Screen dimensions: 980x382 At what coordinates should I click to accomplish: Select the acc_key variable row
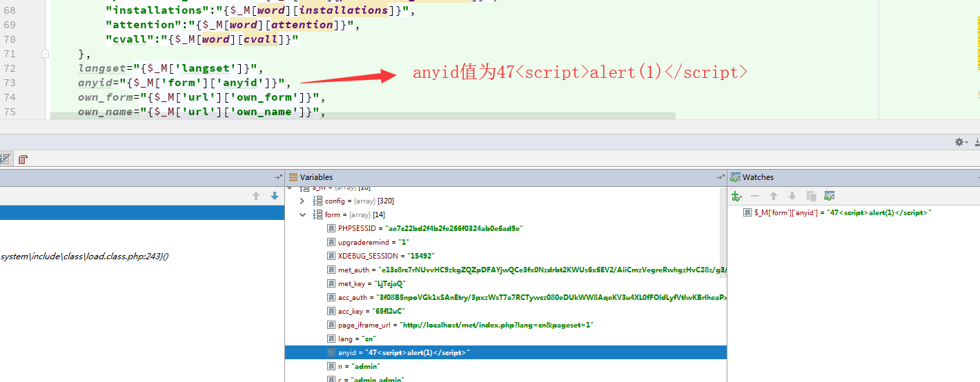pyautogui.click(x=505, y=311)
